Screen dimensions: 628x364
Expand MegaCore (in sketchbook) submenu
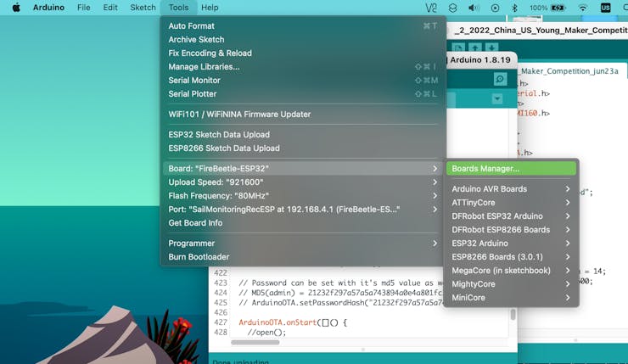click(x=511, y=271)
